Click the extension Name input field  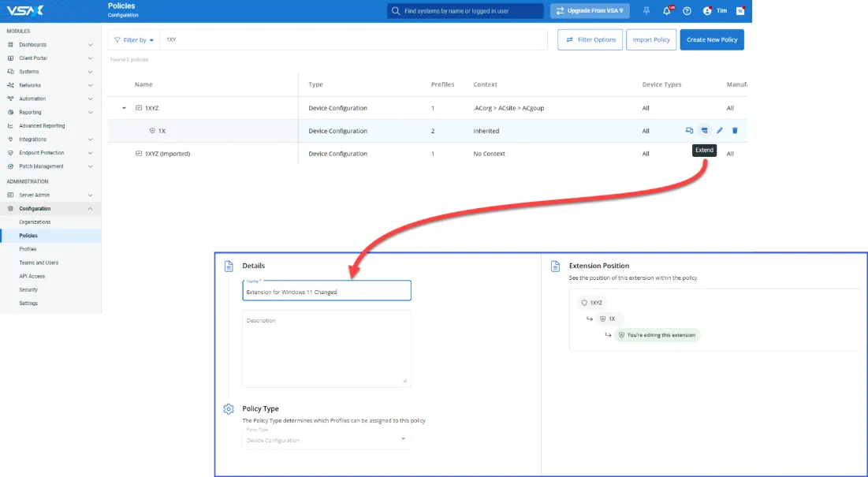click(x=326, y=292)
